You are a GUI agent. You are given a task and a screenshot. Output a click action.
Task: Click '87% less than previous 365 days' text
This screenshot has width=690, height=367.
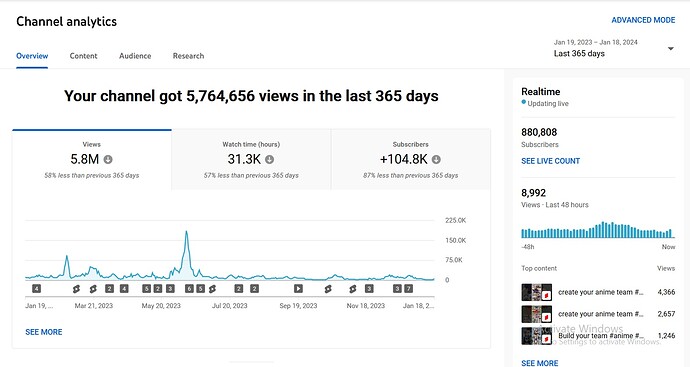click(411, 175)
